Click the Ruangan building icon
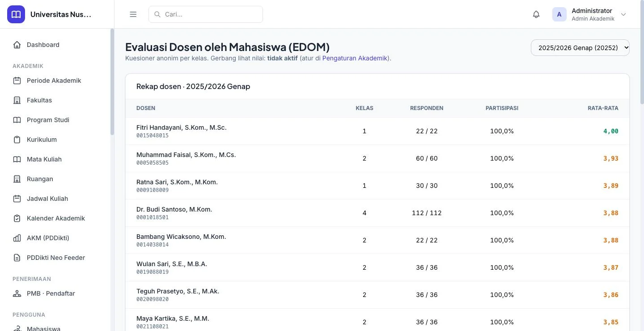The image size is (644, 331). click(x=17, y=179)
